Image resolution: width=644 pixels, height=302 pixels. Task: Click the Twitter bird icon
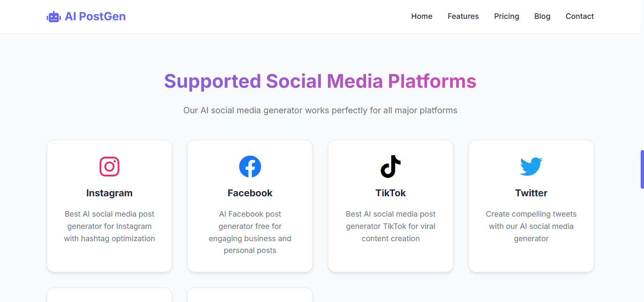531,167
